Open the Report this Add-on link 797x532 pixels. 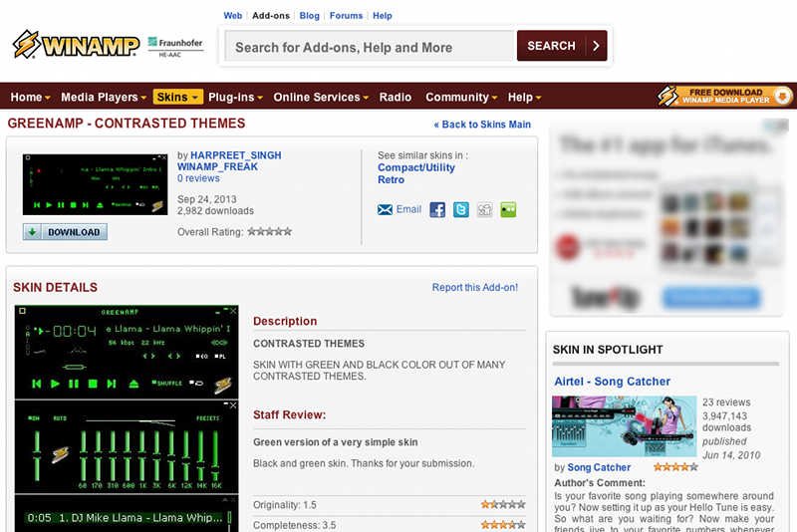[474, 288]
